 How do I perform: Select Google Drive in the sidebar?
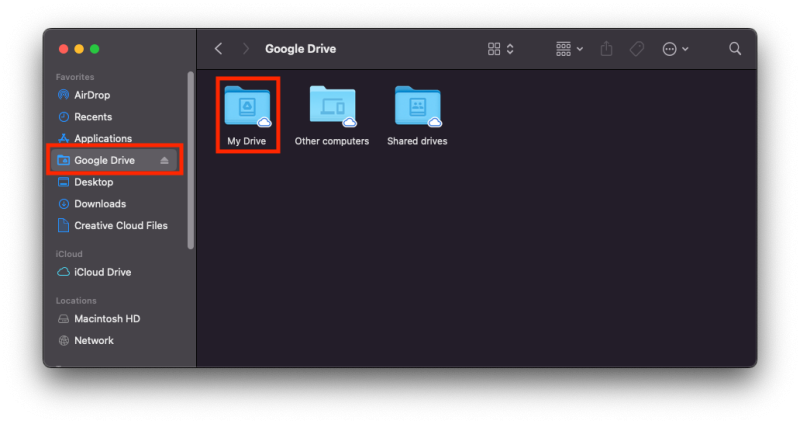(115, 160)
